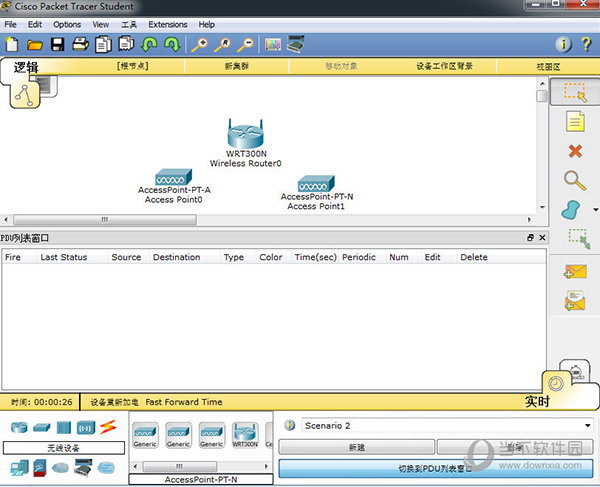Click the Paste icon in toolbar
This screenshot has width=600, height=487.
[126, 44]
